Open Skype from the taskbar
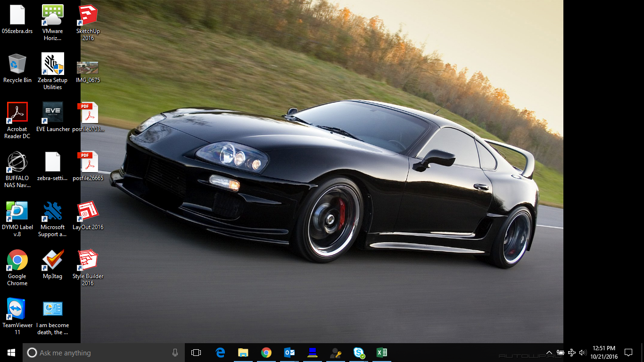 359,353
